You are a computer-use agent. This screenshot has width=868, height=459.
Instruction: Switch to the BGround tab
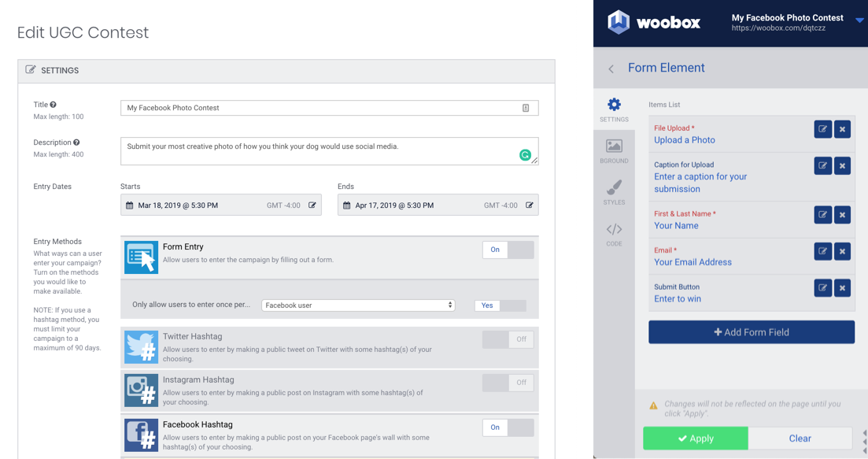(614, 151)
